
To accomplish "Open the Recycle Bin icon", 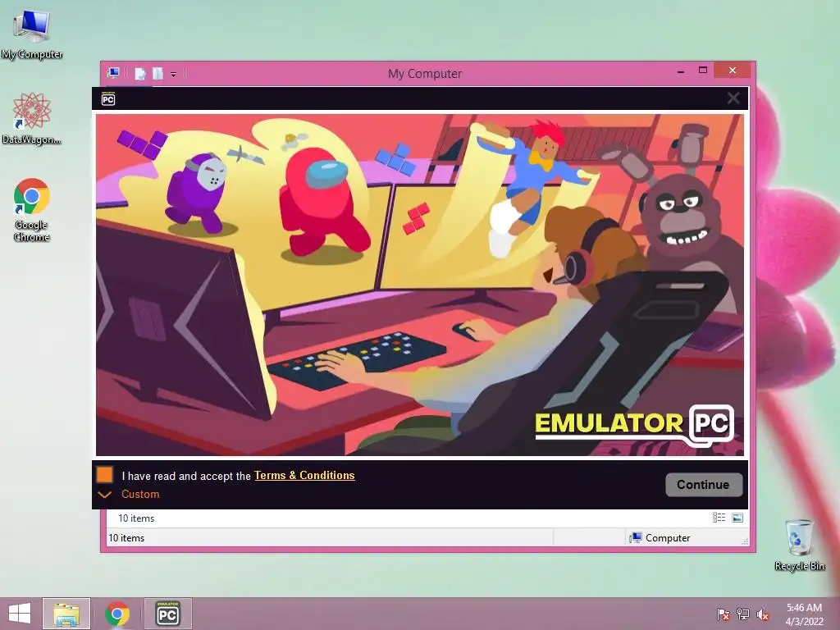I will (799, 545).
